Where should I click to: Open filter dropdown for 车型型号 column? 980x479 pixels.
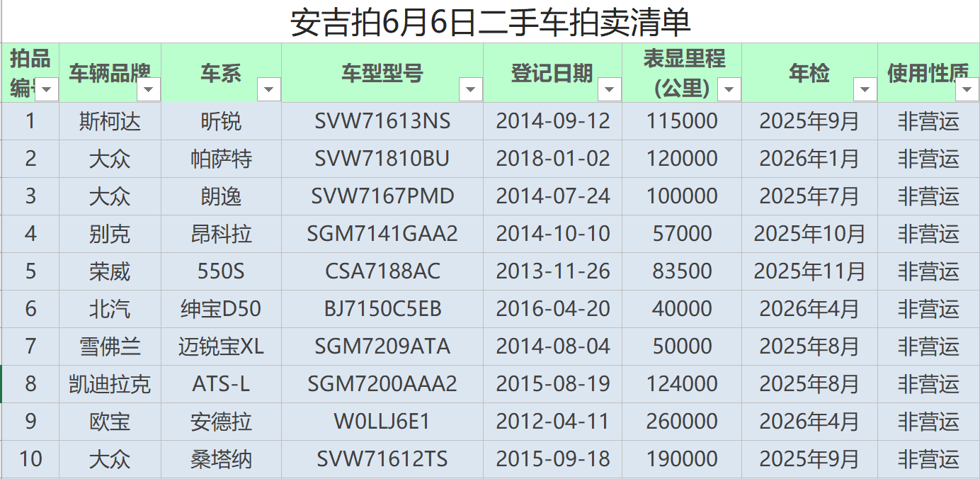pyautogui.click(x=471, y=89)
